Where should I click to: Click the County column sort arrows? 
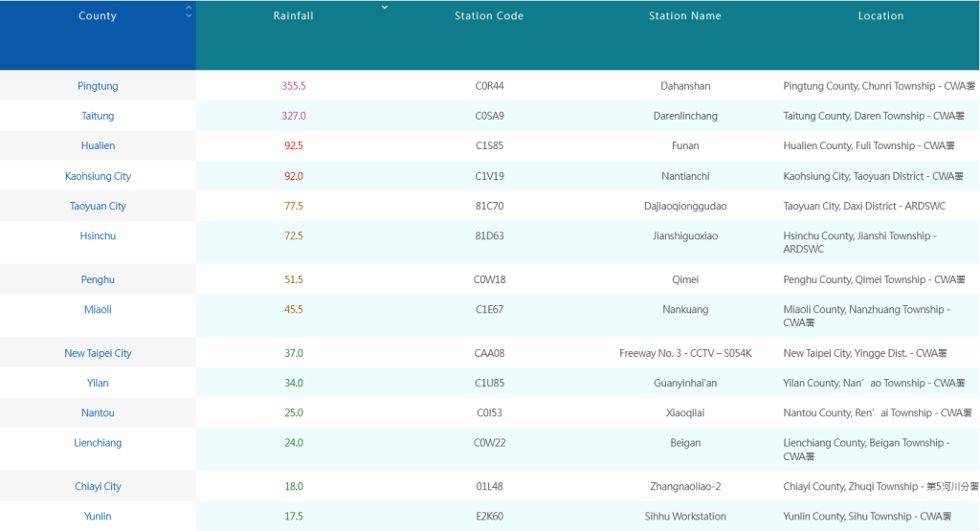tap(189, 11)
